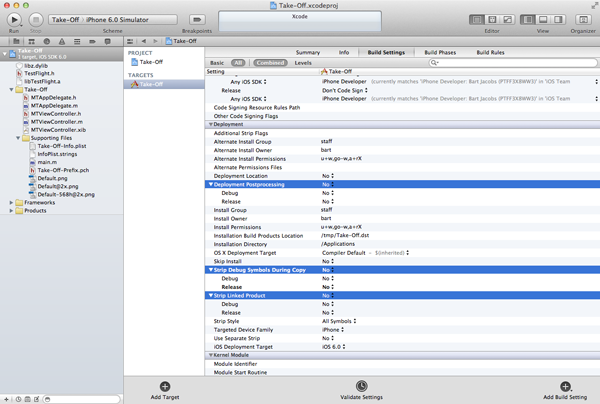Switch to the Info tab
The image size is (600, 404).
(344, 52)
